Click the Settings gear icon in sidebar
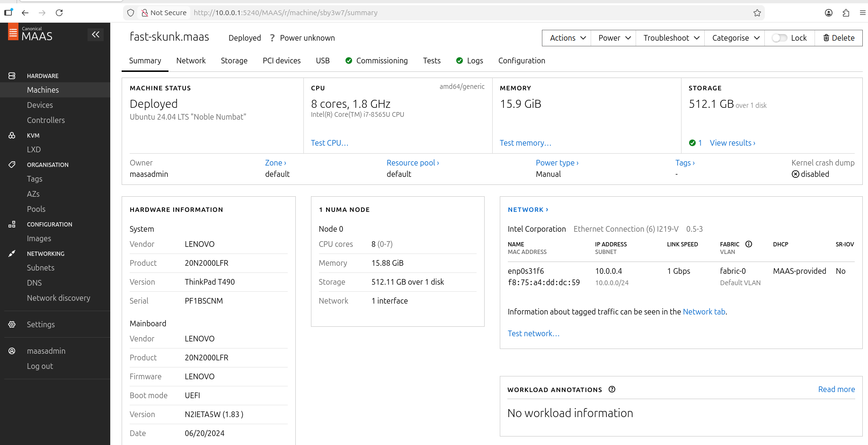868x445 pixels. 12,324
